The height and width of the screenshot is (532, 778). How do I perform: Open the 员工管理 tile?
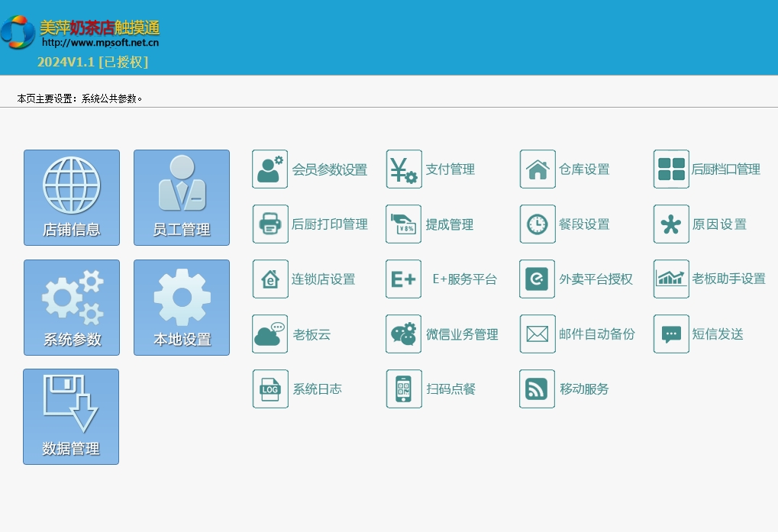coord(182,198)
